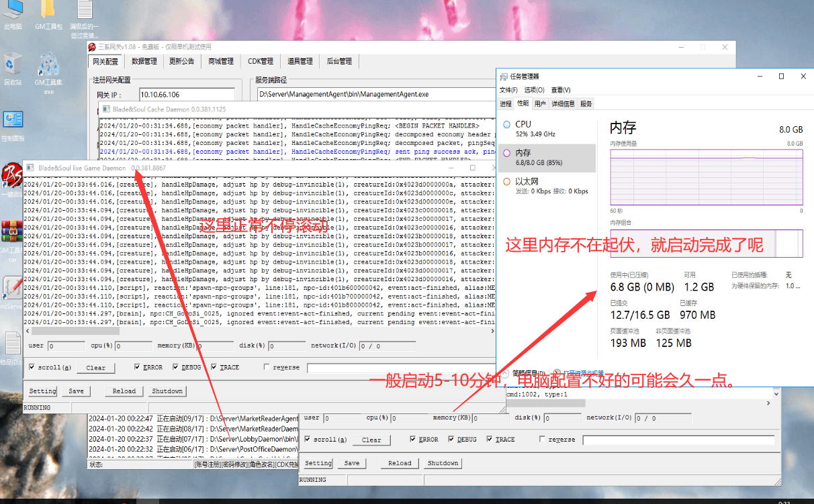This screenshot has height=504, width=814.
Task: Click the gateway window title bar icon
Action: [92, 47]
